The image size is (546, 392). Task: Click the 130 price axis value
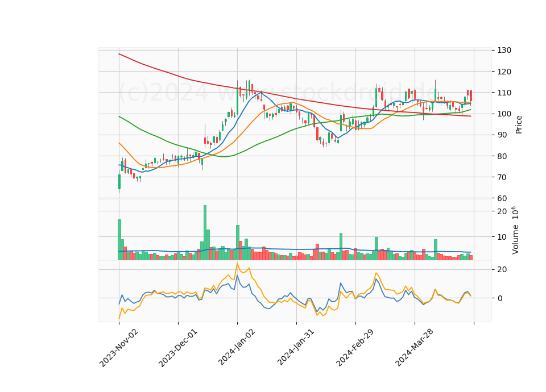point(504,51)
